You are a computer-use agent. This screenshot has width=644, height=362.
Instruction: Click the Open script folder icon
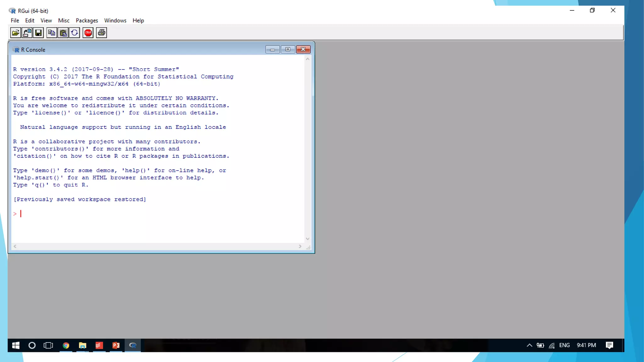point(15,33)
